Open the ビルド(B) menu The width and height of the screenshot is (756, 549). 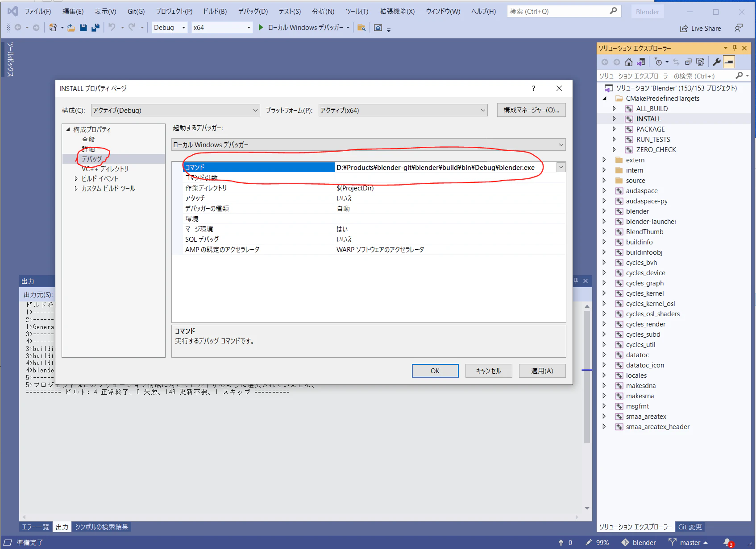215,11
